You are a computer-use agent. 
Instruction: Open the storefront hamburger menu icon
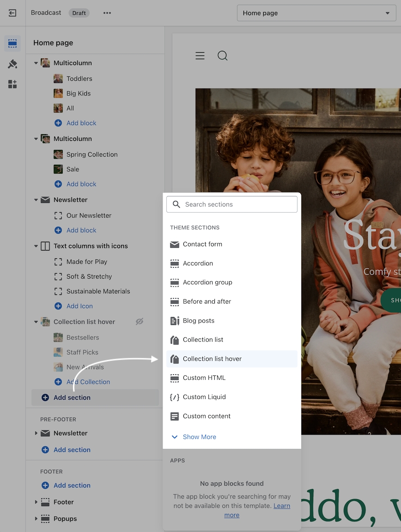[x=200, y=56]
